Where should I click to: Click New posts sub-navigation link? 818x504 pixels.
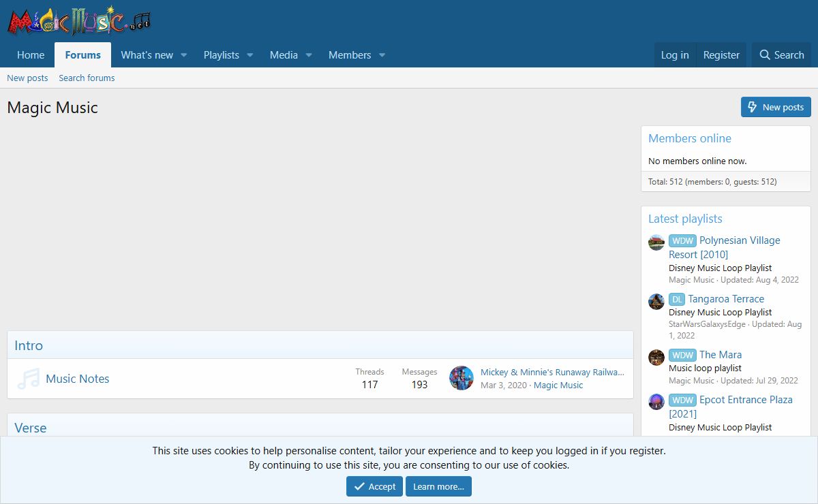27,78
